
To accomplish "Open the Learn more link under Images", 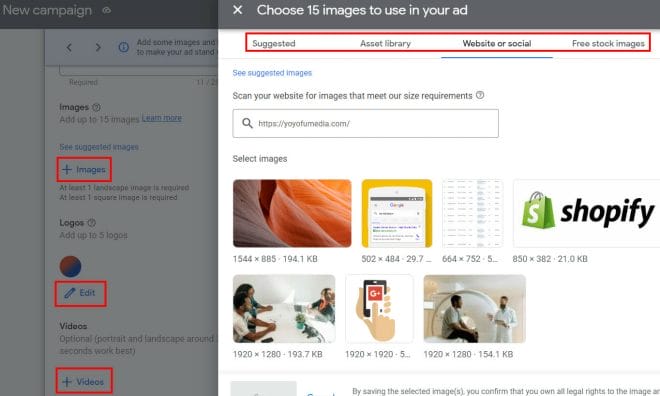I will (162, 118).
